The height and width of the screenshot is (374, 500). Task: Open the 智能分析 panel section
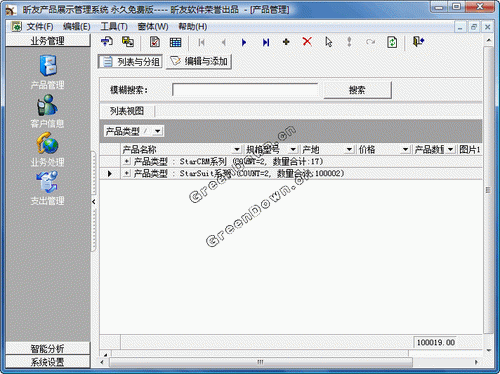[48, 349]
